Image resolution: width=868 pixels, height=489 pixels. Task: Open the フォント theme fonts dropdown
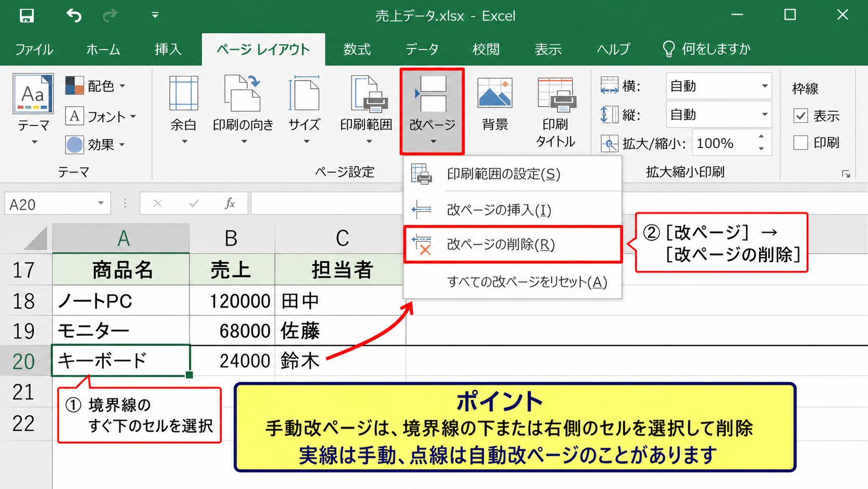pos(101,116)
